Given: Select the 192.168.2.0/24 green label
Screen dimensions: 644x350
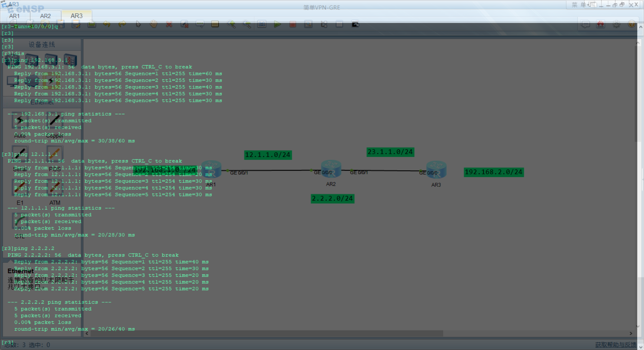Looking at the screenshot, I should point(494,172).
